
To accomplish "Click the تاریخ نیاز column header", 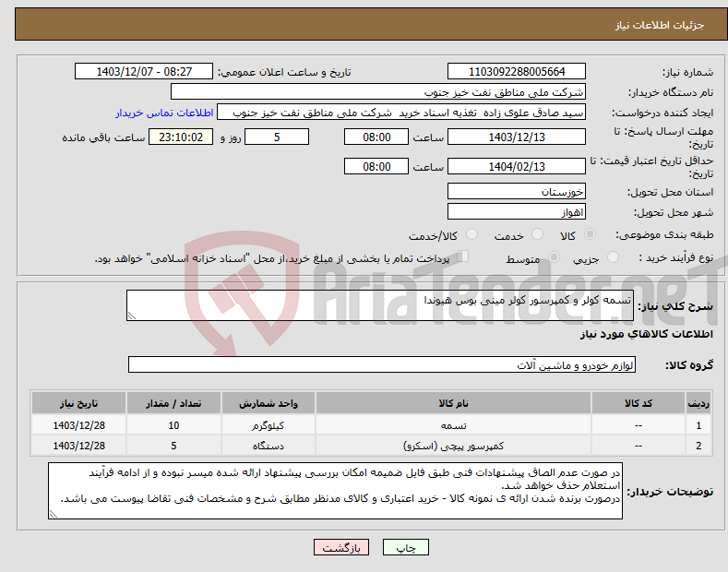I will coord(79,403).
